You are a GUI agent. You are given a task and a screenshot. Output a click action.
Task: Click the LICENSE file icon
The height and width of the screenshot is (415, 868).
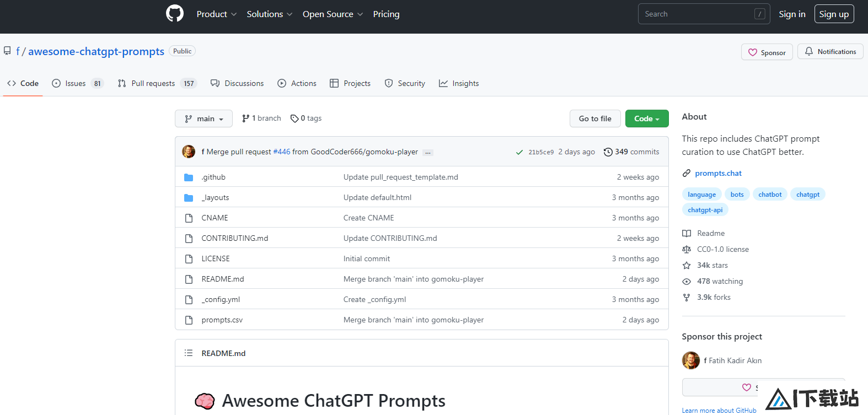(189, 259)
